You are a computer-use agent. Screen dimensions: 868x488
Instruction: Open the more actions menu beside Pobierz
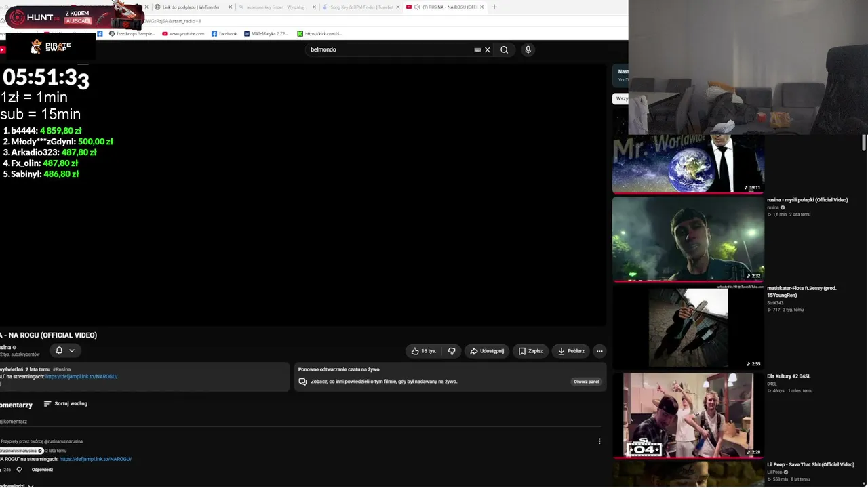599,351
